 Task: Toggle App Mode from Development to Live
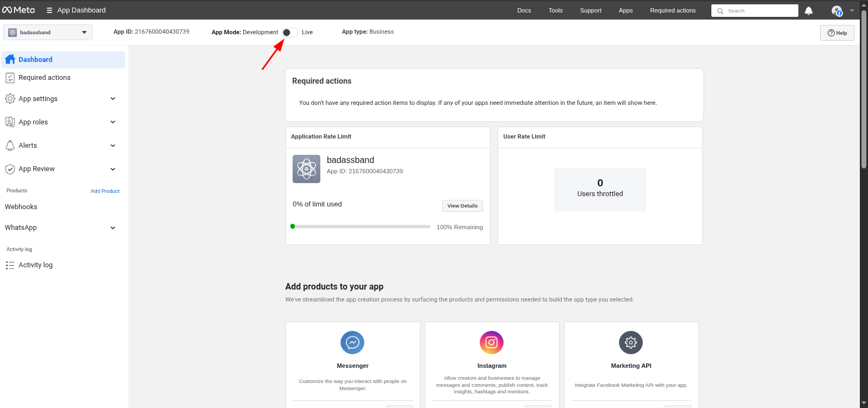coord(290,33)
